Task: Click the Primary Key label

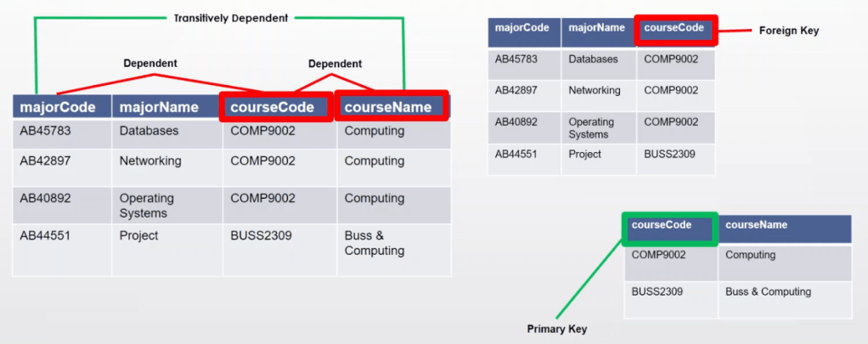Action: click(557, 328)
